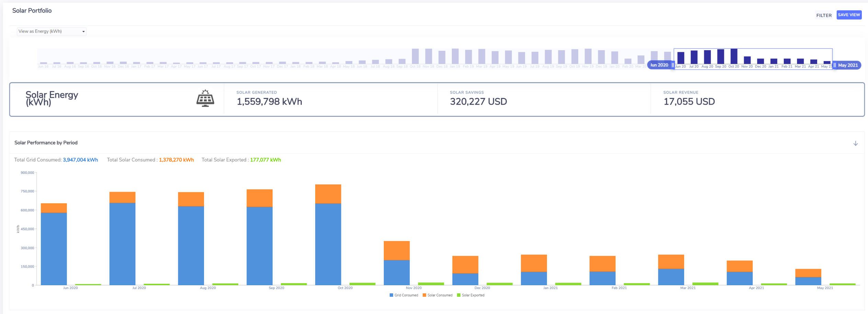
Task: Click the blue Grid Consumed bar for Nov 2020
Action: 397,272
